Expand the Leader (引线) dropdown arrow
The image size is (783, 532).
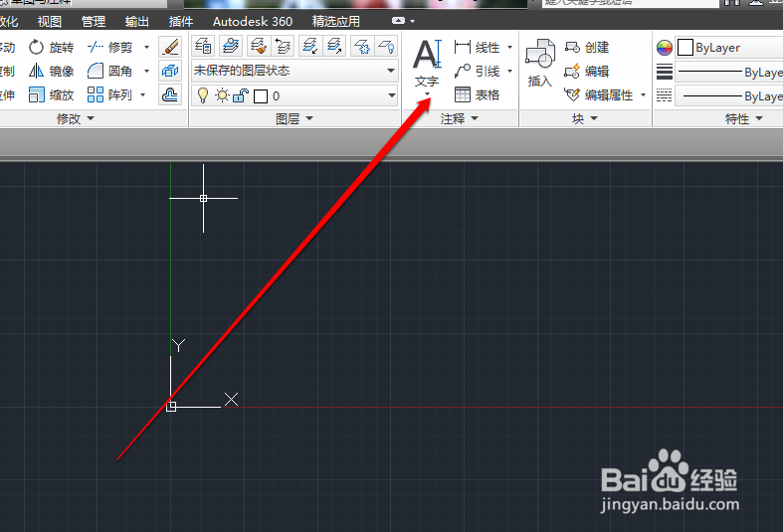(x=509, y=71)
